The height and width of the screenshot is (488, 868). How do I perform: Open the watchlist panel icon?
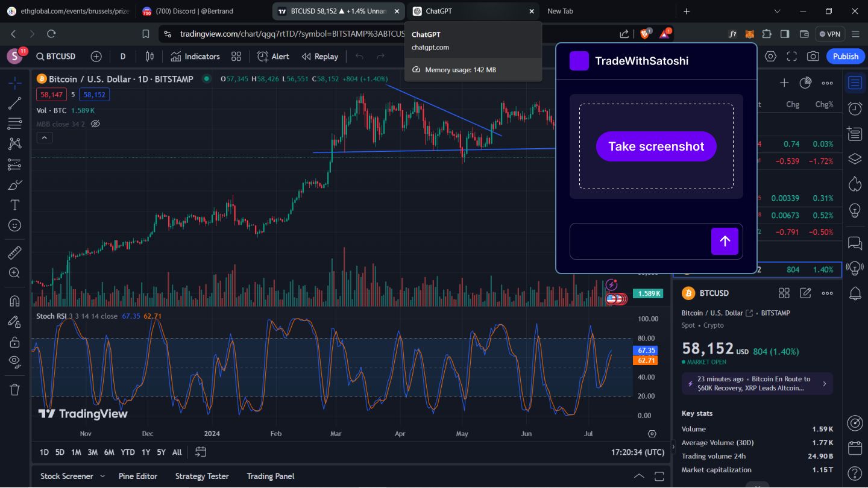tap(855, 83)
